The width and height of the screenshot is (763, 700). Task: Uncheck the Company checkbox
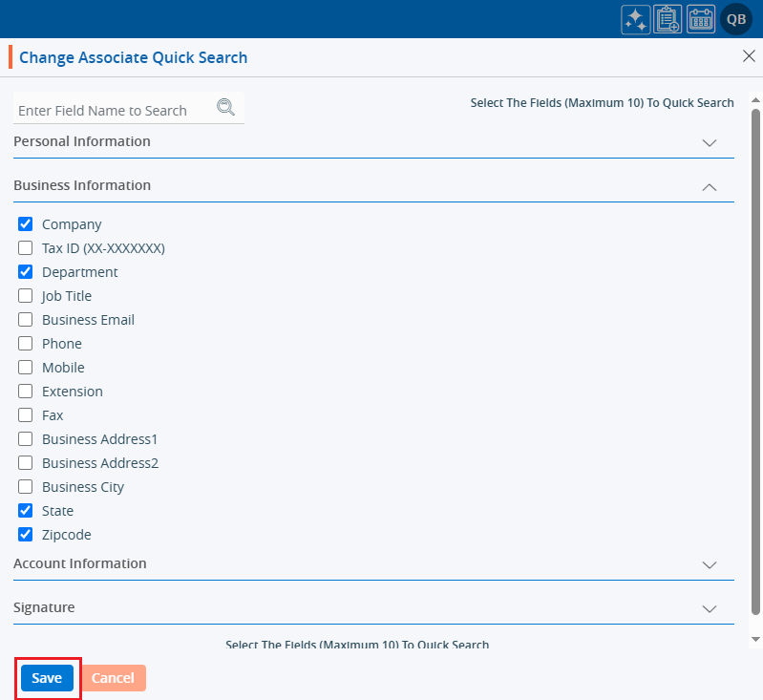pyautogui.click(x=26, y=224)
